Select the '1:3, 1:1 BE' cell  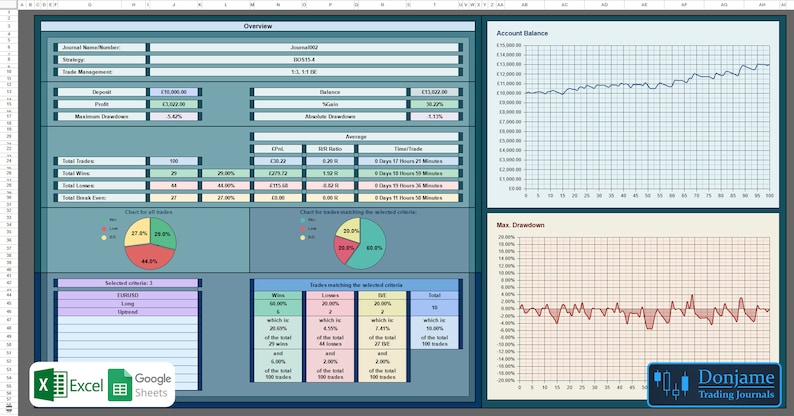(304, 72)
